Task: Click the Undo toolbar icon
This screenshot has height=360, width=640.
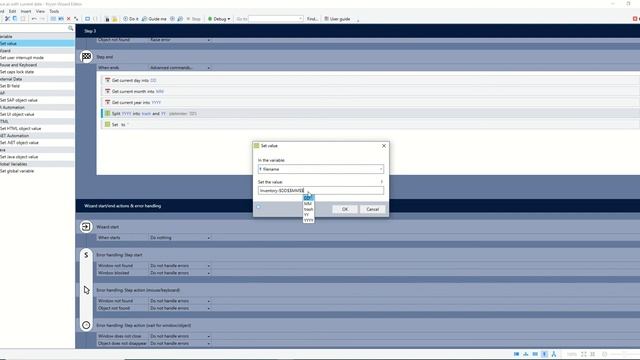Action: click(x=34, y=19)
